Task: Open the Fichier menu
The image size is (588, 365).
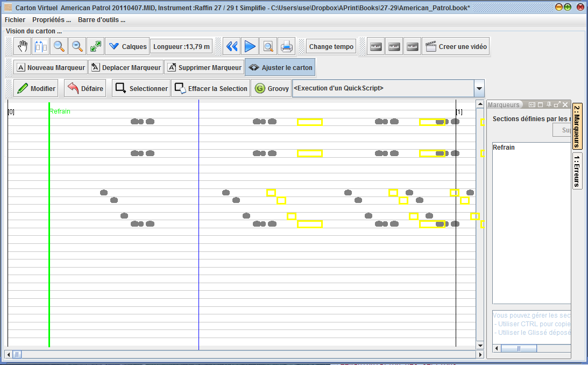Action: click(x=15, y=20)
